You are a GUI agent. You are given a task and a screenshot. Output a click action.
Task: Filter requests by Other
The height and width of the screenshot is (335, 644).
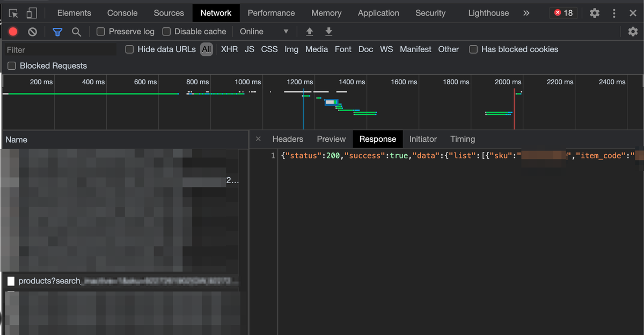[449, 49]
